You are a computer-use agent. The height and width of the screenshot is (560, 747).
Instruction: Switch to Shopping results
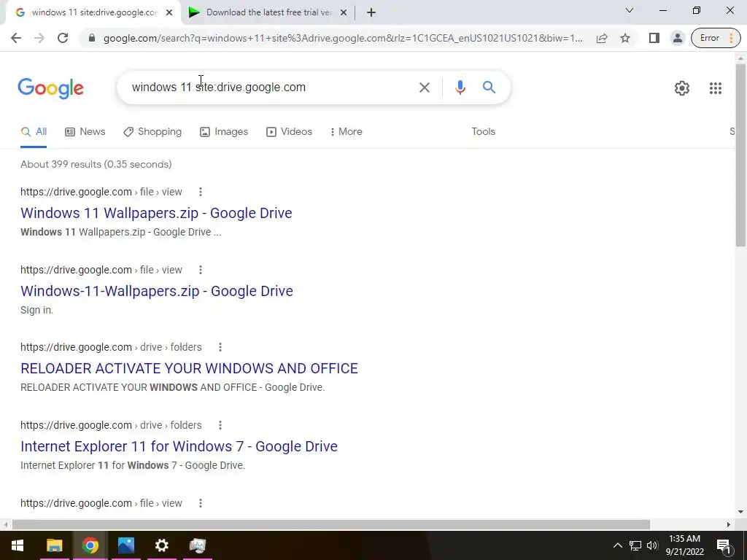point(152,132)
